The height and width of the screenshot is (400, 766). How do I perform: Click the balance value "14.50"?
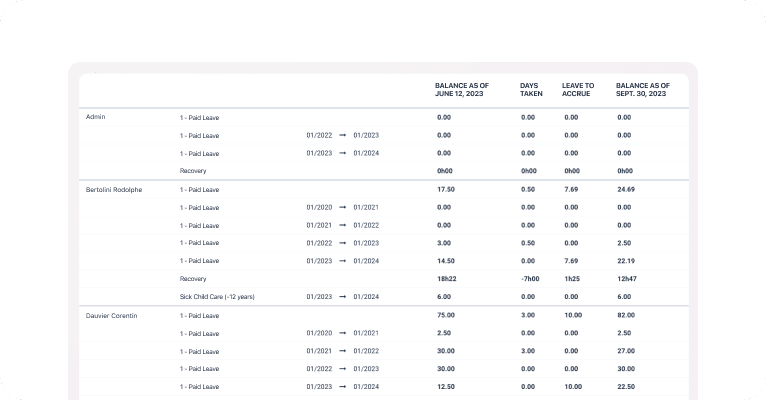(446, 261)
